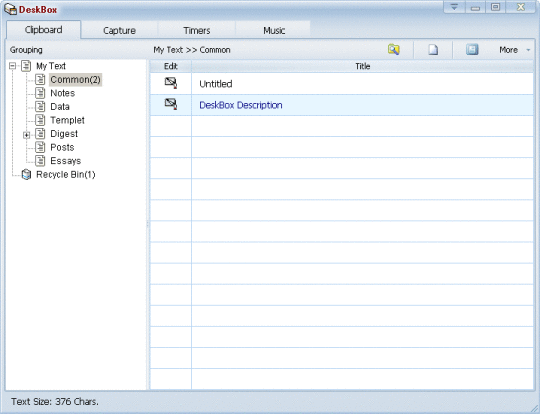Click the Templet folder document icon

click(x=40, y=120)
